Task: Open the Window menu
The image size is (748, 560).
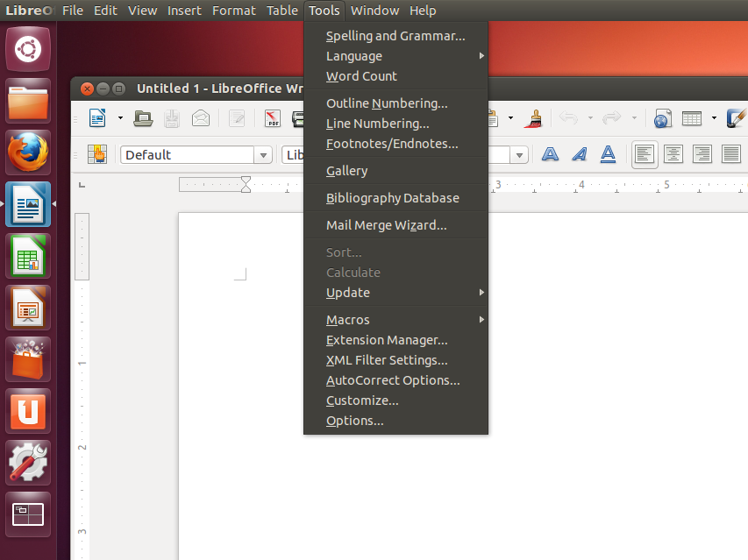Action: (375, 10)
